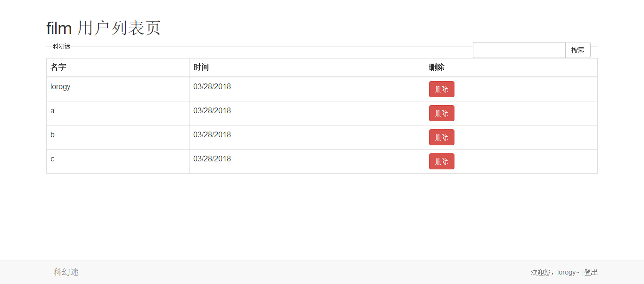Delete user c with 删除 button
The image size is (644, 284).
tap(442, 161)
